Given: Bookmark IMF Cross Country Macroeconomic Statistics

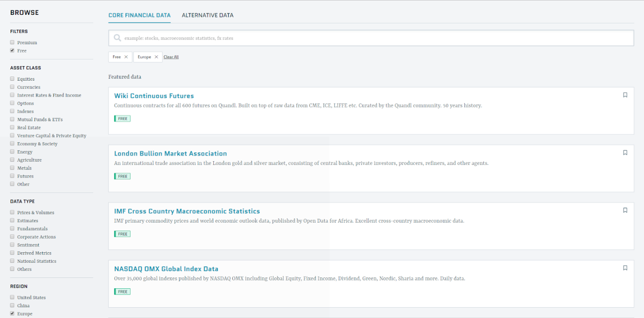Looking at the screenshot, I should click(x=625, y=210).
